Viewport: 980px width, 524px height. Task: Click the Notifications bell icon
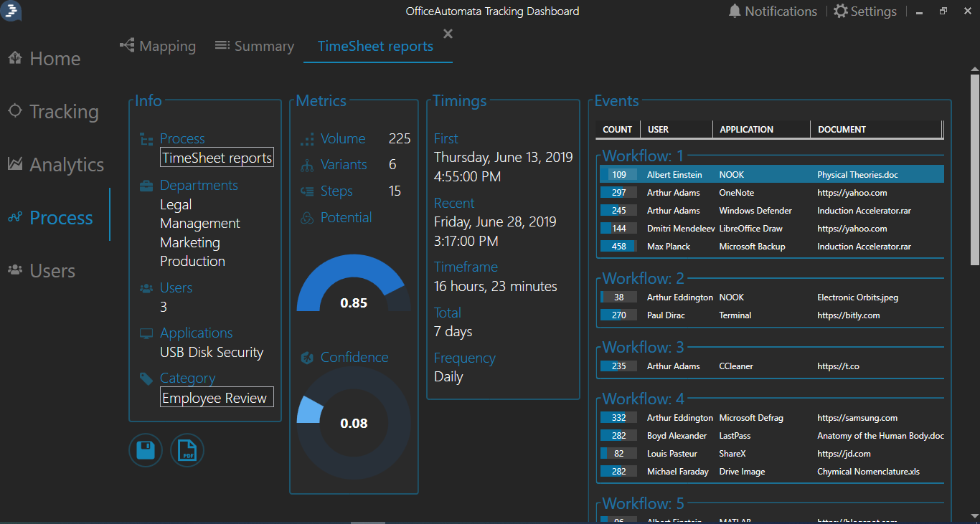point(735,11)
